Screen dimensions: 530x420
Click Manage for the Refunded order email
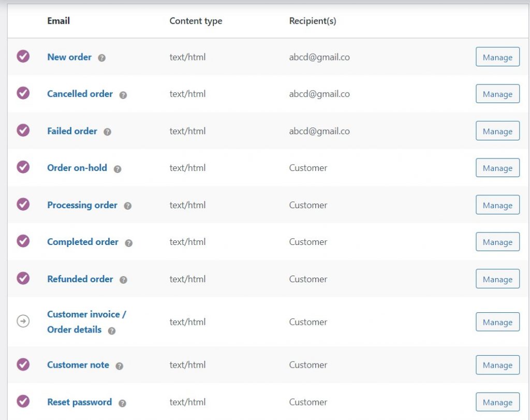click(x=497, y=279)
